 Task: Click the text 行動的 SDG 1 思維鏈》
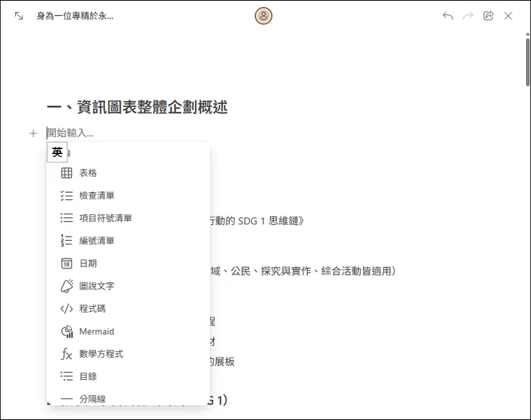[x=257, y=221]
